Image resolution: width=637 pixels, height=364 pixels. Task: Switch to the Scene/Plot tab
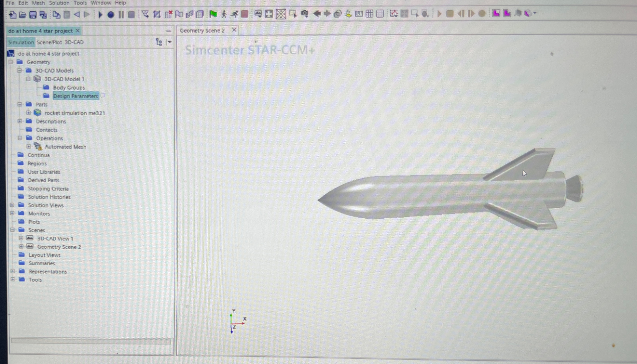(49, 42)
